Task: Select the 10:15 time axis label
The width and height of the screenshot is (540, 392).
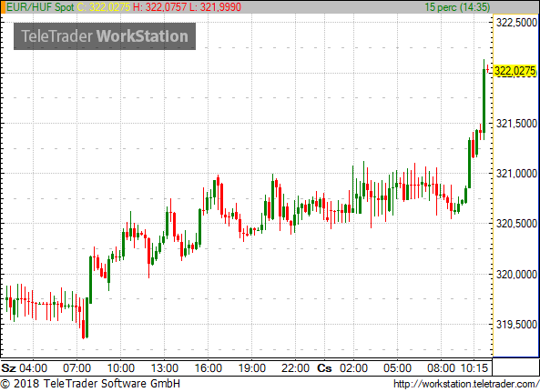Action: tap(474, 368)
